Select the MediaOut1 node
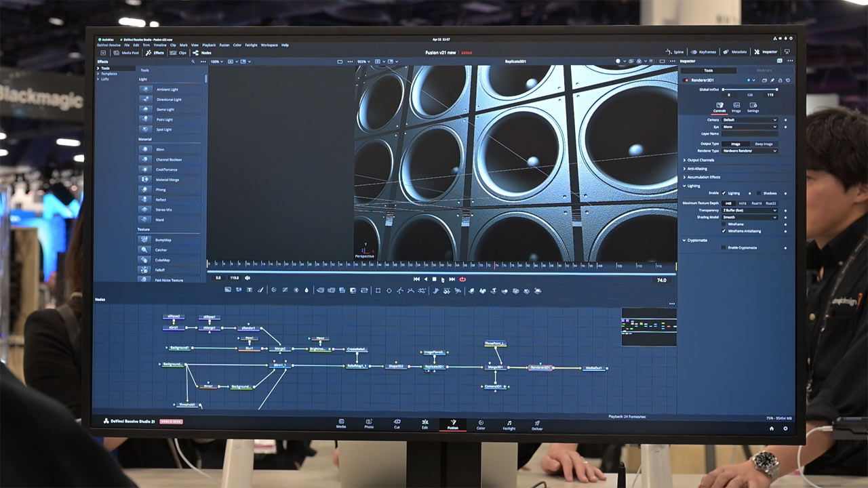This screenshot has height=488, width=868. coord(595,368)
